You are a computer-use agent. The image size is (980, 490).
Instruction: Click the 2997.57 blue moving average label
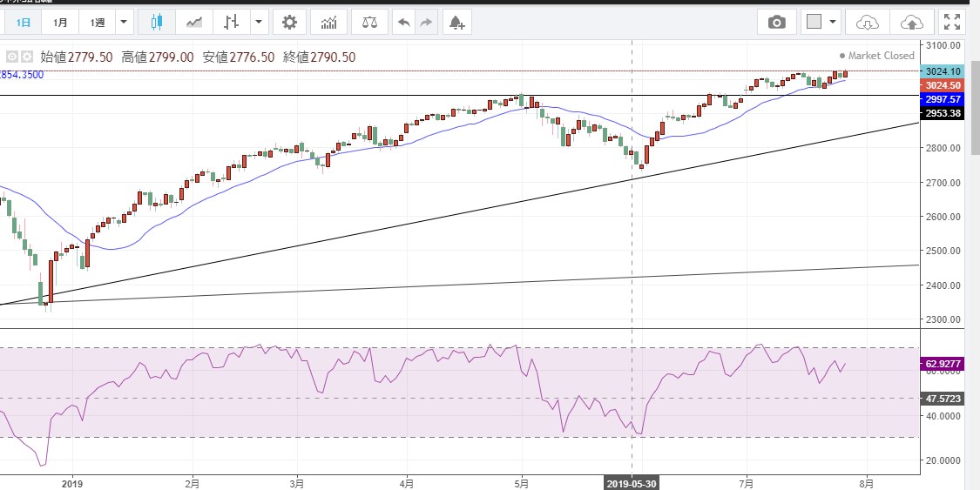(943, 100)
